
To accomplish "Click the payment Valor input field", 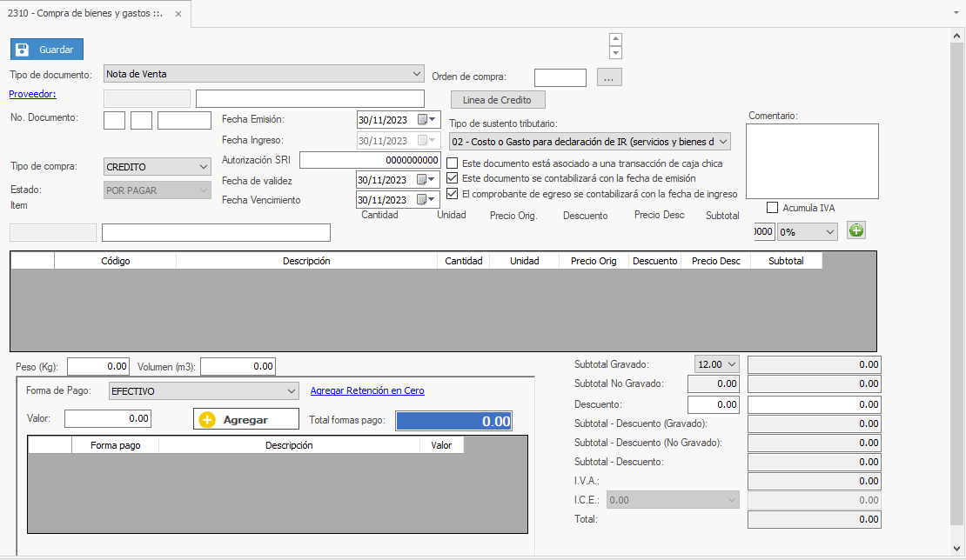I will coord(108,418).
